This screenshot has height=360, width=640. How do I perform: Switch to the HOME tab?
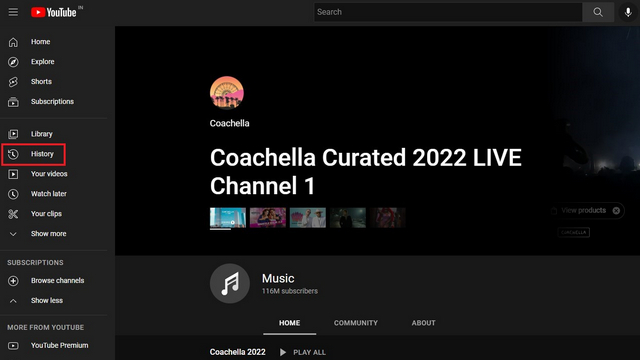click(289, 323)
